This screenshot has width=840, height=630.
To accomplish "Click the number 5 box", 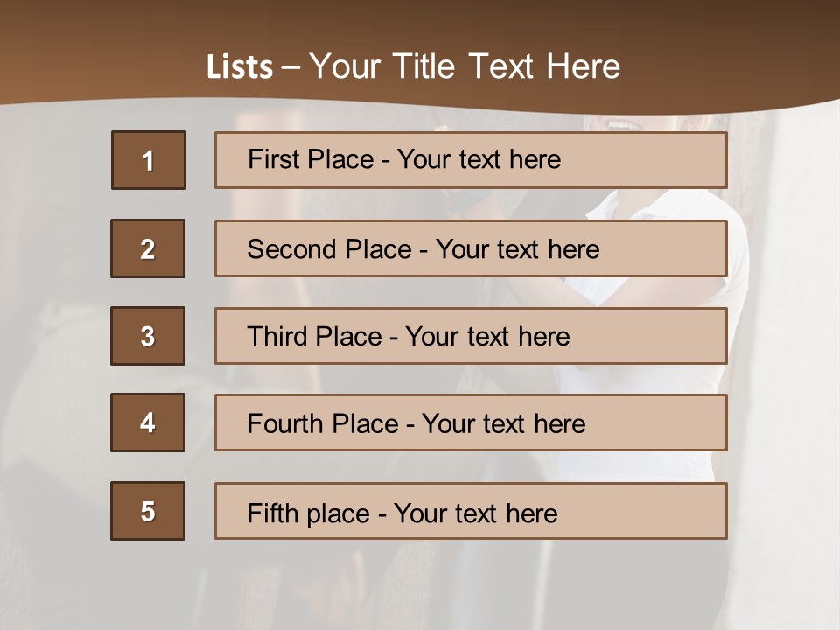I will (x=148, y=511).
